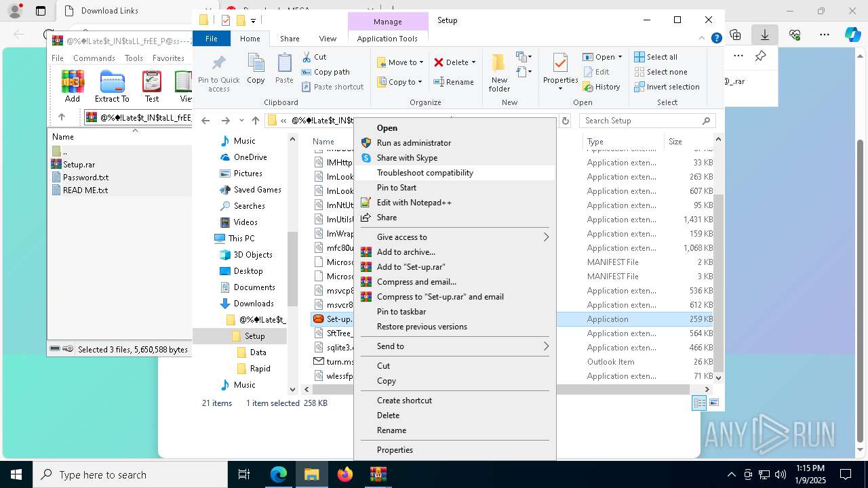Click the browser Downloads arrow icon
The width and height of the screenshot is (868, 488).
(x=764, y=35)
